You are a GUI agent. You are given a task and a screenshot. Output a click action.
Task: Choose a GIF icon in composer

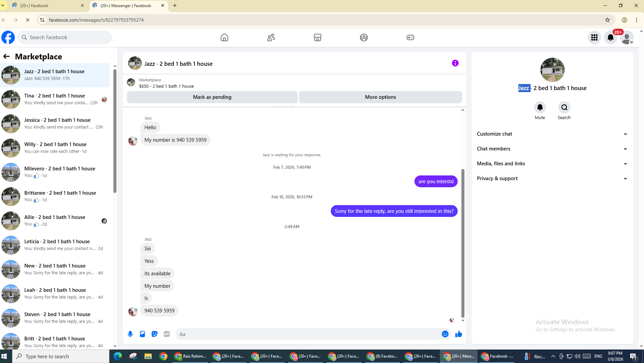click(167, 334)
